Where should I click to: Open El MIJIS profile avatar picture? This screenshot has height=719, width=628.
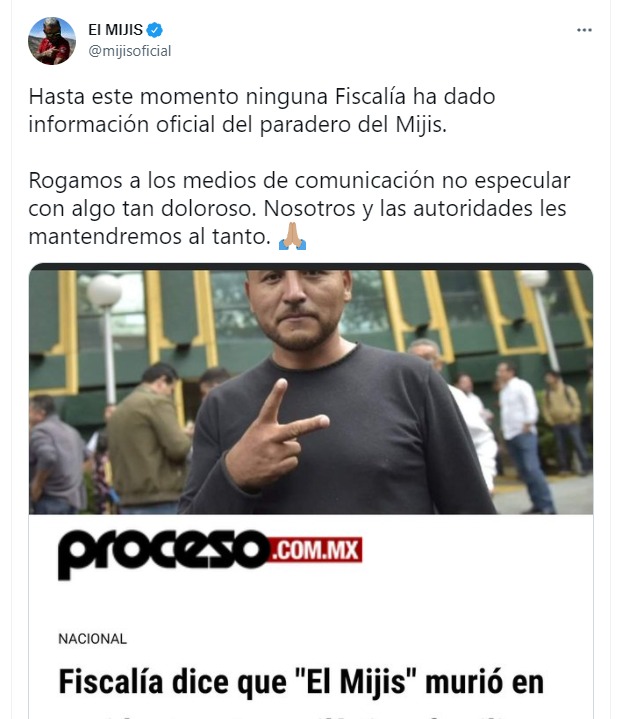point(52,41)
